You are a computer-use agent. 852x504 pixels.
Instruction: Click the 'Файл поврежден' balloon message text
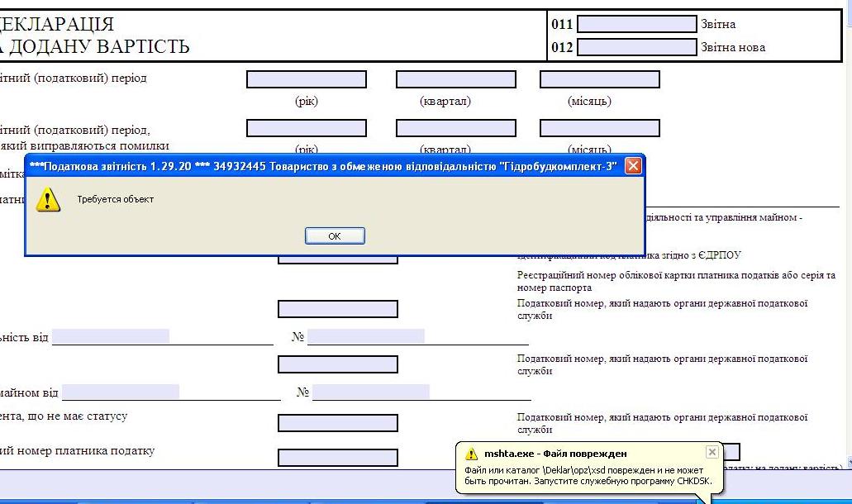click(587, 476)
